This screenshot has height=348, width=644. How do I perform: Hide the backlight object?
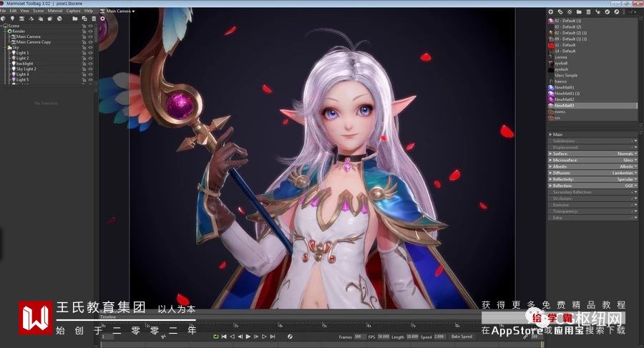pos(90,63)
